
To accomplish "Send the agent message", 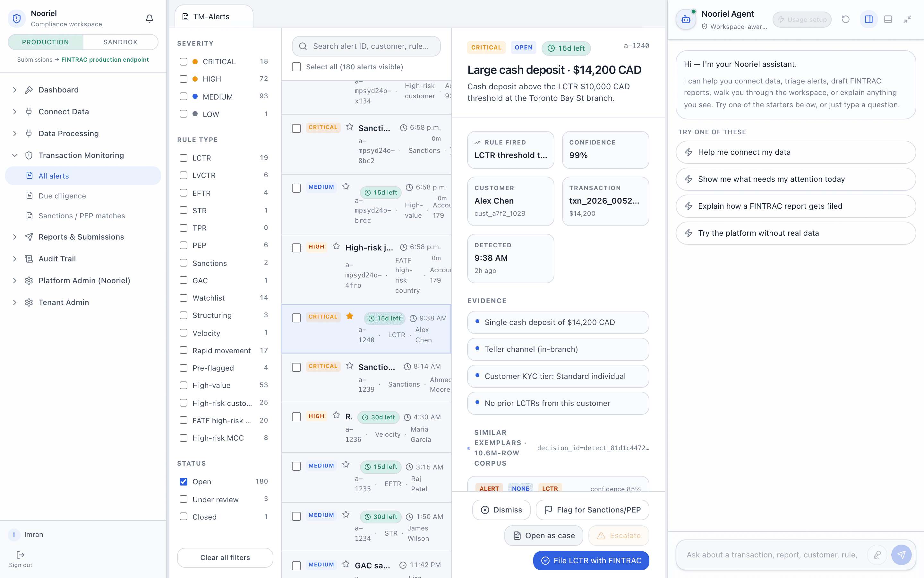I will click(x=902, y=555).
